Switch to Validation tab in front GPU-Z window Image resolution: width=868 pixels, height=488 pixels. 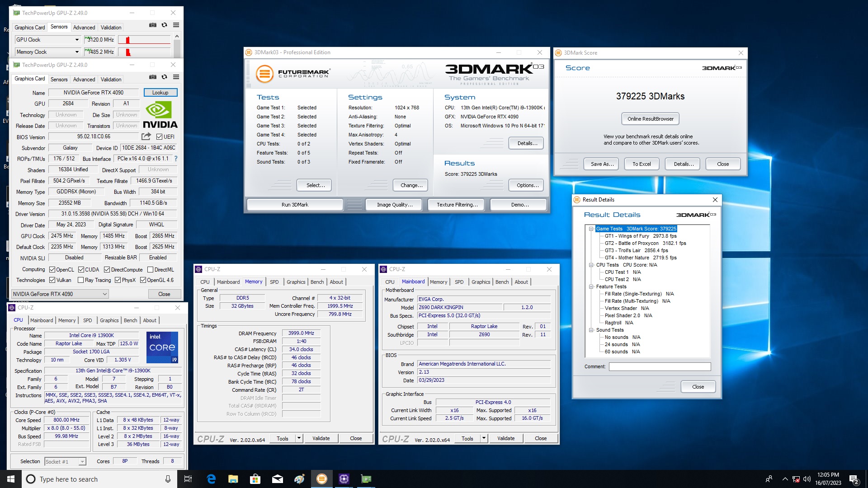pyautogui.click(x=111, y=79)
